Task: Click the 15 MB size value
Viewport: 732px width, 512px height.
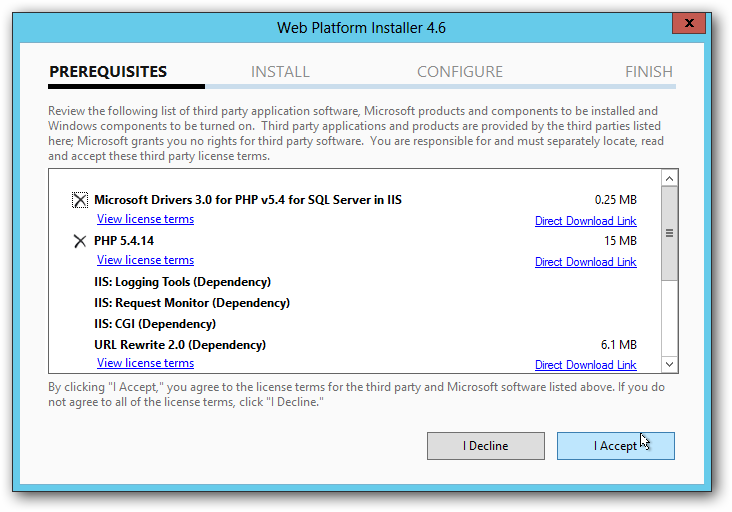Action: (620, 241)
